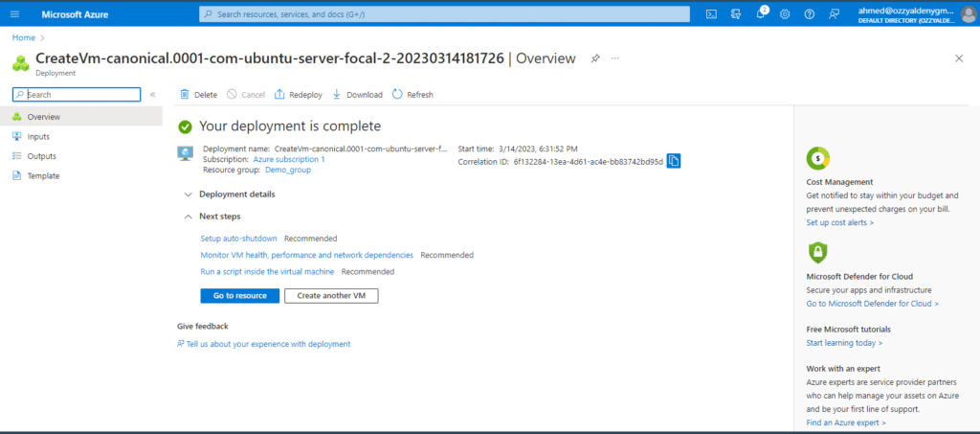This screenshot has width=980, height=434.
Task: Open the notifications bell
Action: tap(761, 14)
